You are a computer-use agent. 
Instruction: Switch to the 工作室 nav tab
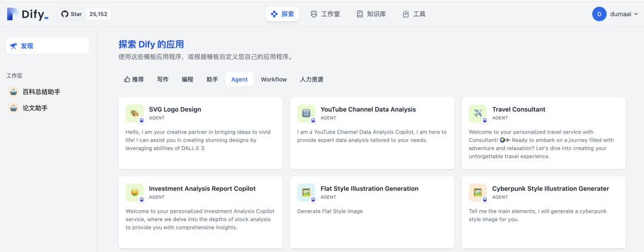pyautogui.click(x=326, y=14)
